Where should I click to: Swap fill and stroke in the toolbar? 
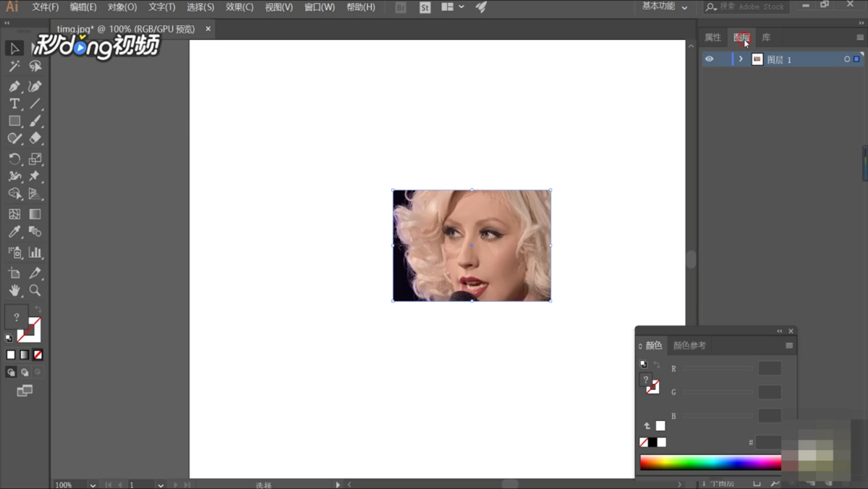(x=38, y=310)
